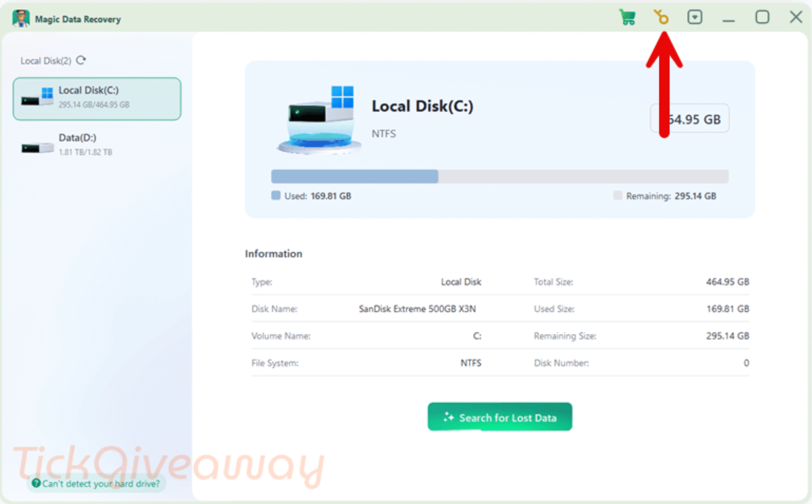812x504 pixels.
Task: Select Local Disk(C:) in the sidebar
Action: tap(97, 98)
